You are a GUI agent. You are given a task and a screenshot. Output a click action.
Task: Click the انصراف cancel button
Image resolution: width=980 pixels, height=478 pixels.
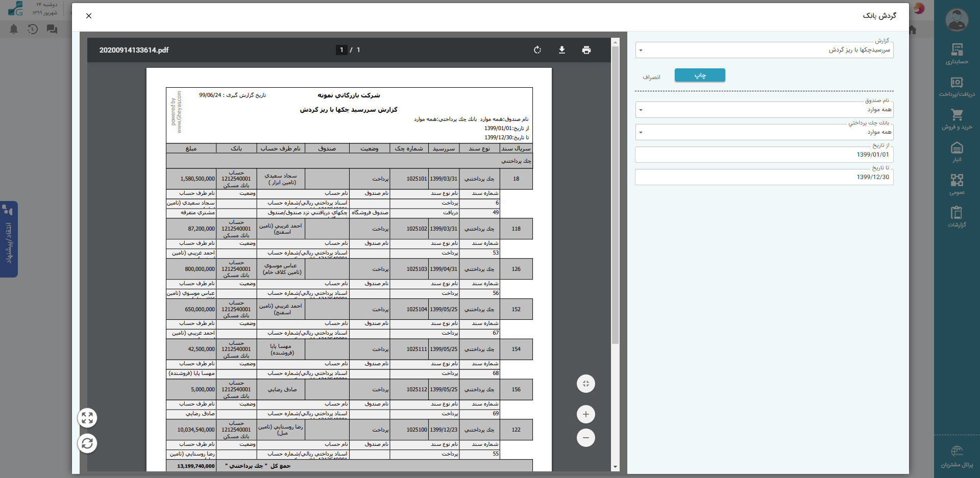(651, 77)
